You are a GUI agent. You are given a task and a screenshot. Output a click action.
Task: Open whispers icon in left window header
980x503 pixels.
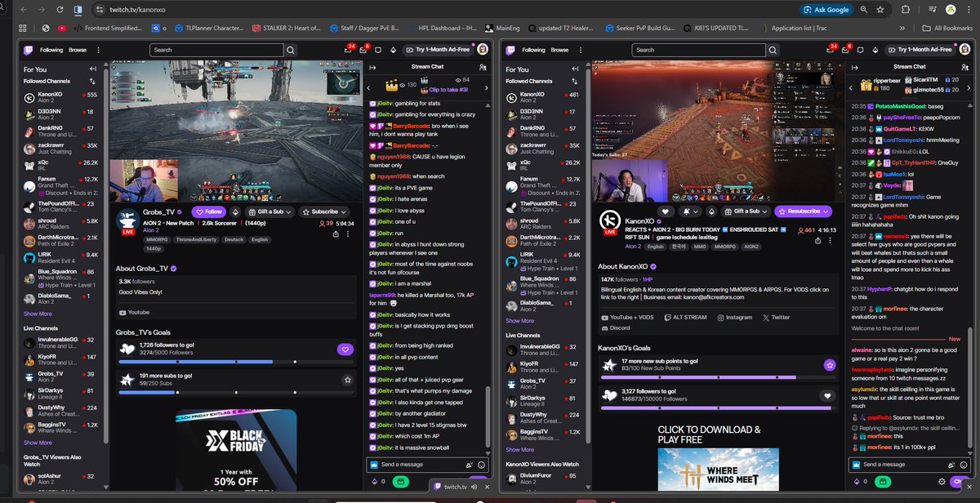[x=380, y=50]
